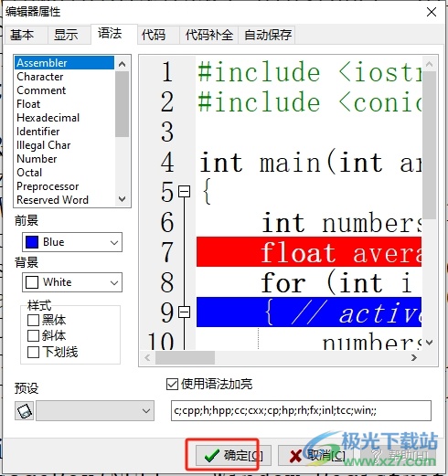Click the preview horizontal scroll left arrow

point(147,357)
